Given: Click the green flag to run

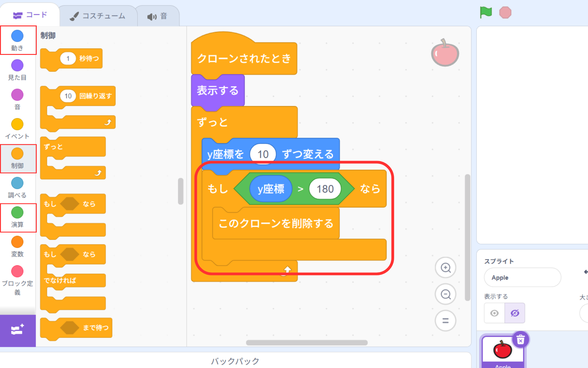Looking at the screenshot, I should pyautogui.click(x=486, y=13).
